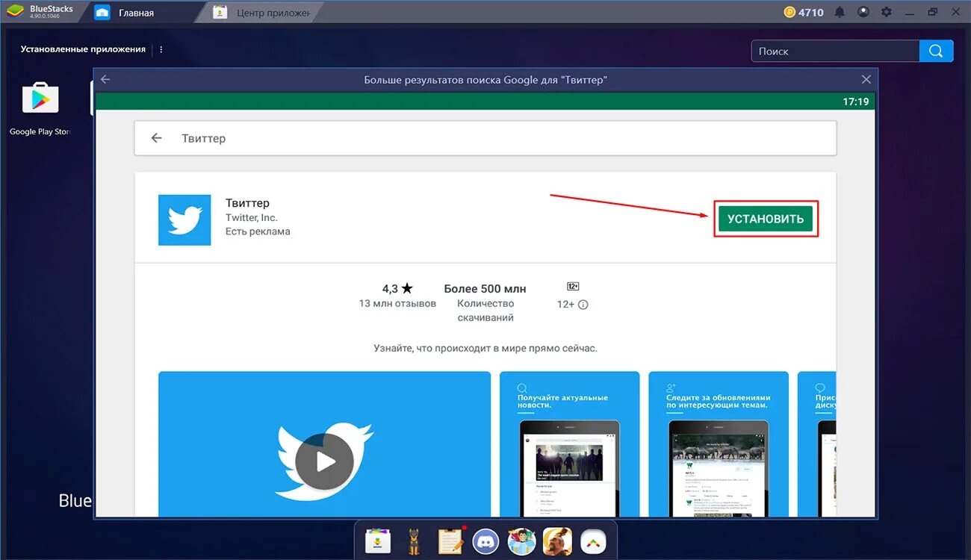Click the Play Store search text 'Твиттер'

[x=203, y=138]
